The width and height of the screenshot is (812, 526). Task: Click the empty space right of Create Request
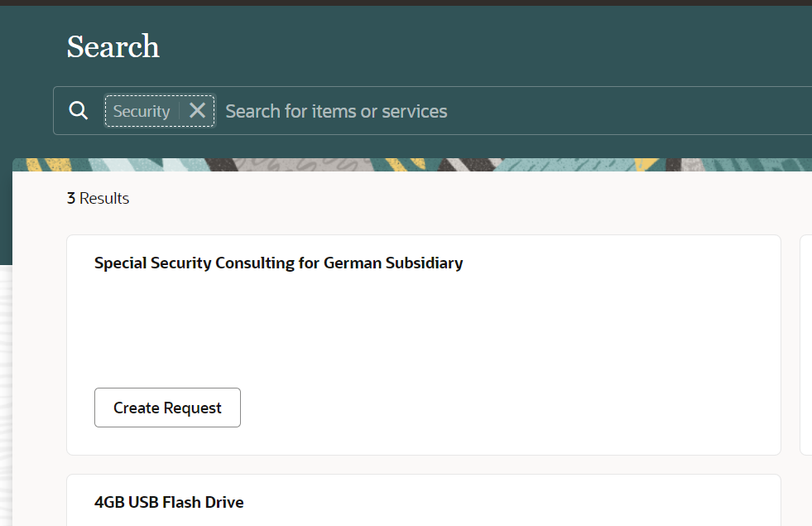[x=497, y=408]
